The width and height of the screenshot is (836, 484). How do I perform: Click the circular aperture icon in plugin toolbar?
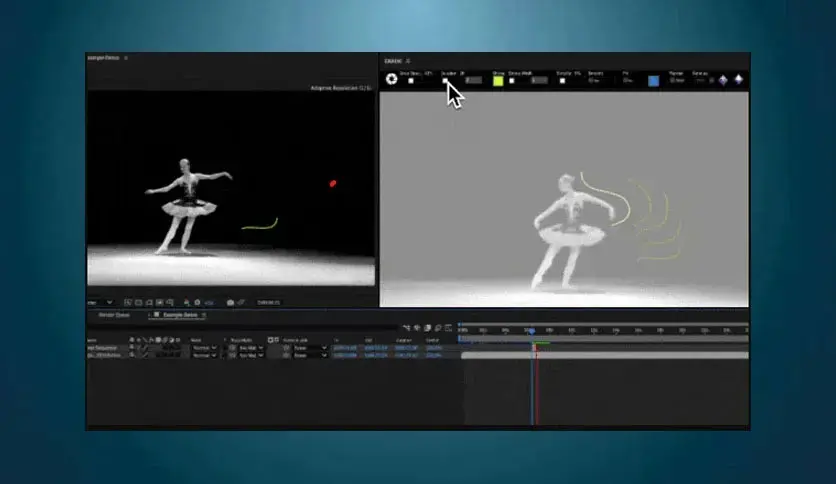coord(391,79)
